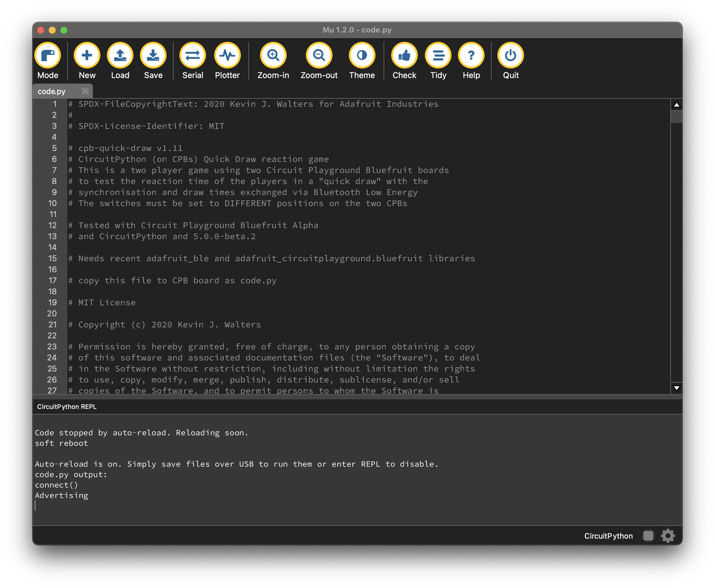
Task: Open Mu administration gear settings
Action: click(668, 536)
